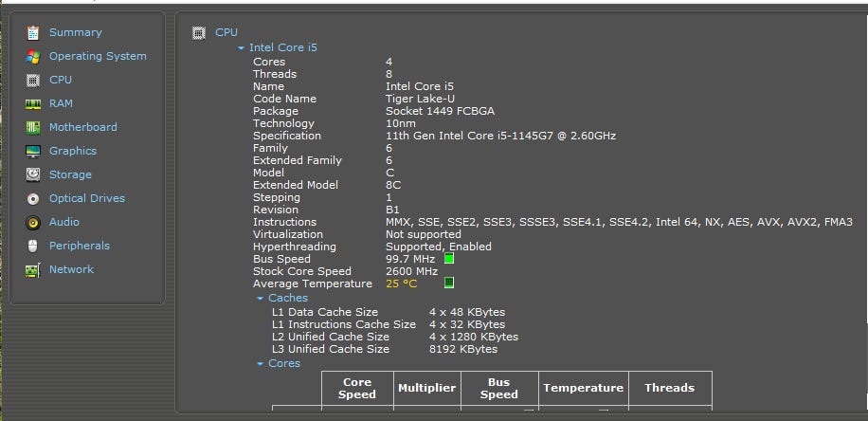Image resolution: width=868 pixels, height=421 pixels.
Task: Click the Audio speaker icon
Action: point(33,223)
